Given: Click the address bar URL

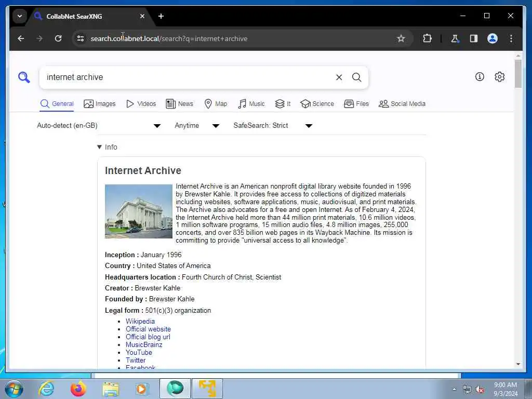Looking at the screenshot, I should pyautogui.click(x=169, y=38).
